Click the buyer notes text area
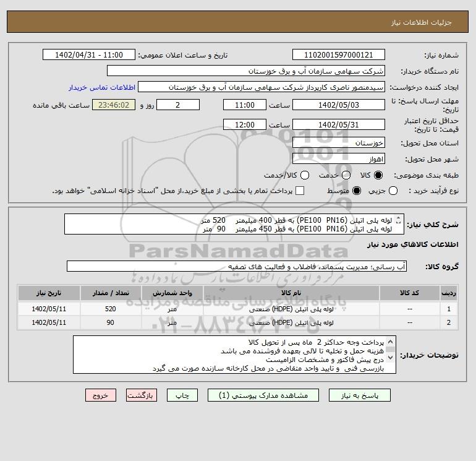This screenshot has width=476, height=461. (x=234, y=355)
